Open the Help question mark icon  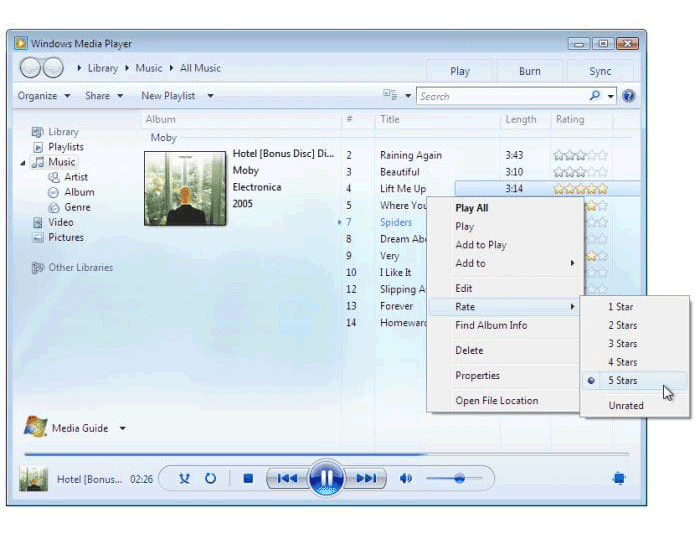pyautogui.click(x=629, y=96)
